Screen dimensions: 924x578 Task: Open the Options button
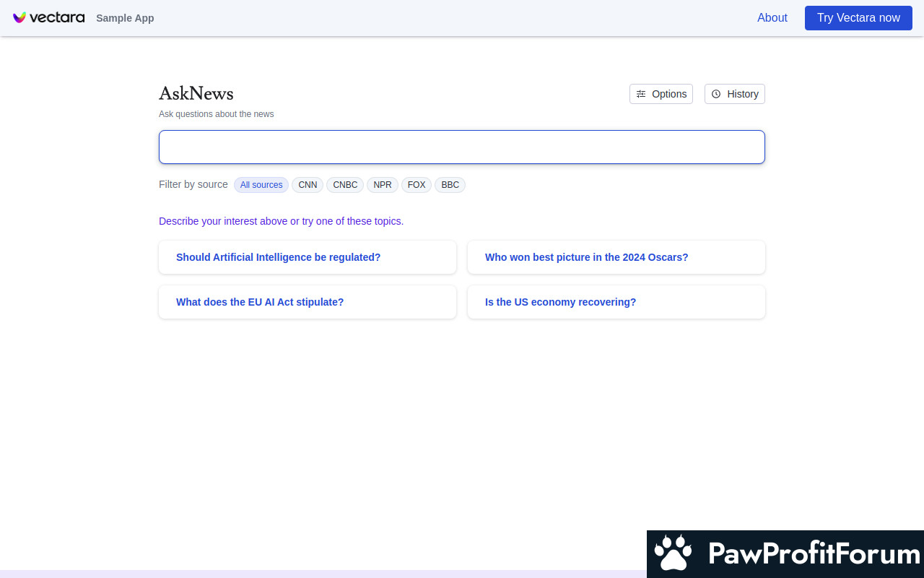[661, 94]
